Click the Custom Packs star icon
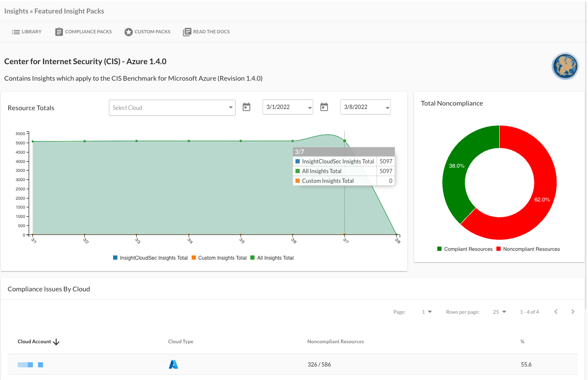588x380 pixels. coord(129,32)
